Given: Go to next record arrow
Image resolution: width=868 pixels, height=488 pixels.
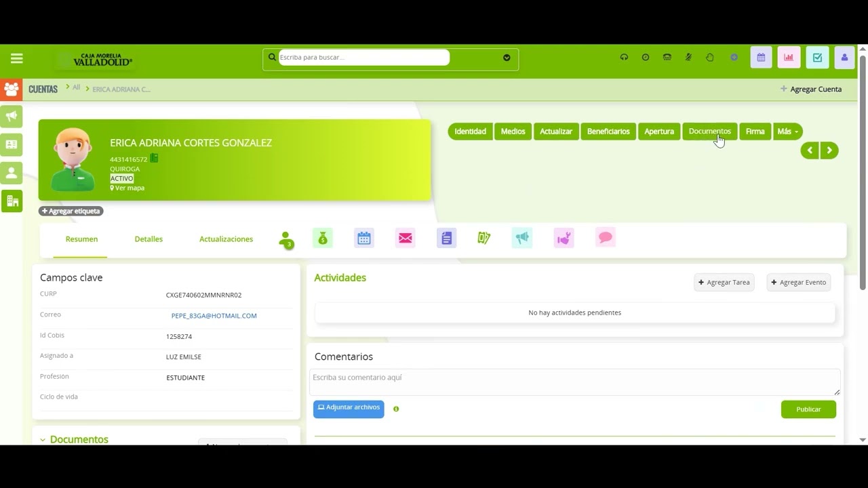Looking at the screenshot, I should click(x=829, y=150).
